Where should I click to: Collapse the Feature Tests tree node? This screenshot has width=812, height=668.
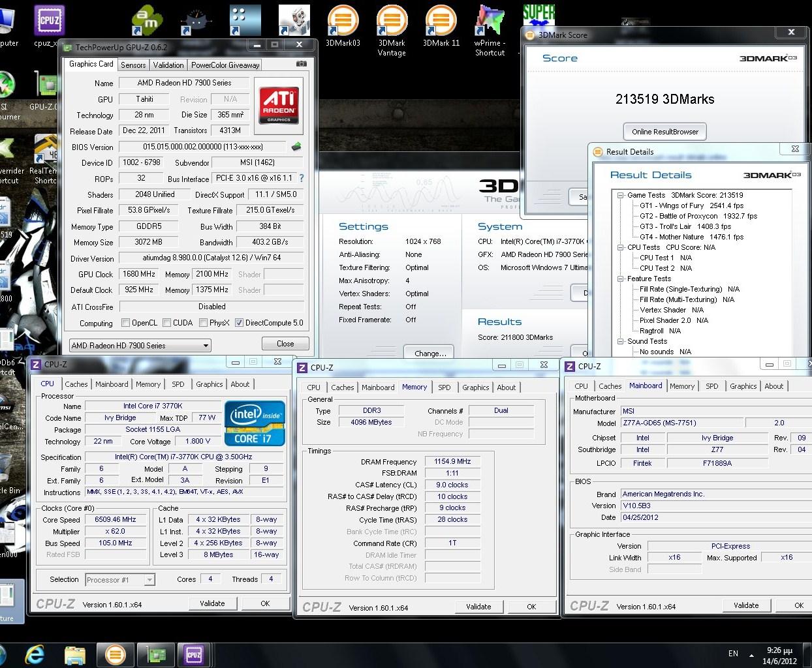click(621, 279)
